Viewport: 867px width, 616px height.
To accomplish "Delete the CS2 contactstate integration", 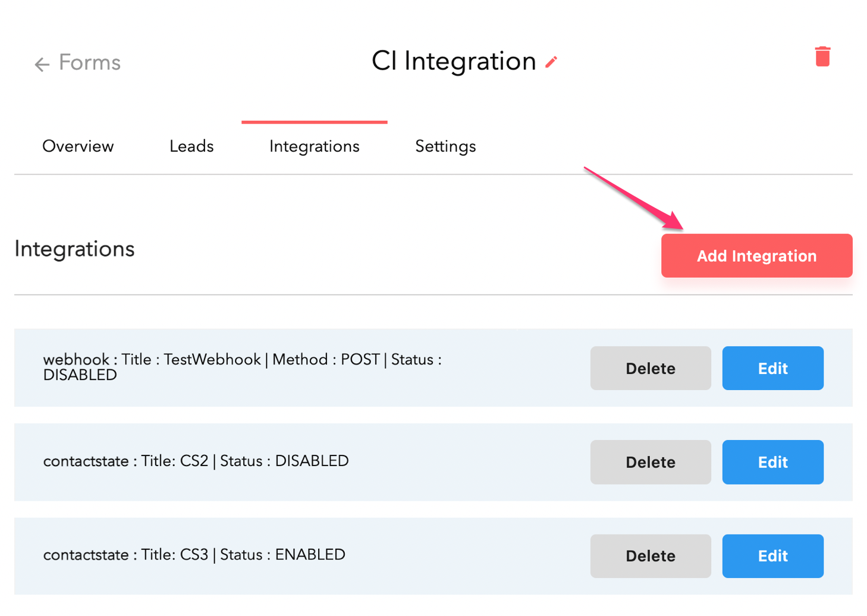I will (651, 462).
